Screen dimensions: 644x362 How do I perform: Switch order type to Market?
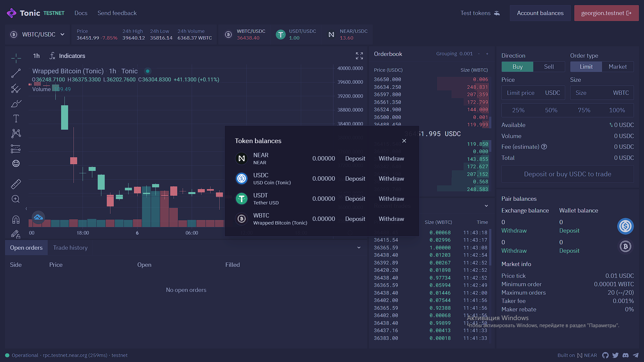tap(618, 67)
